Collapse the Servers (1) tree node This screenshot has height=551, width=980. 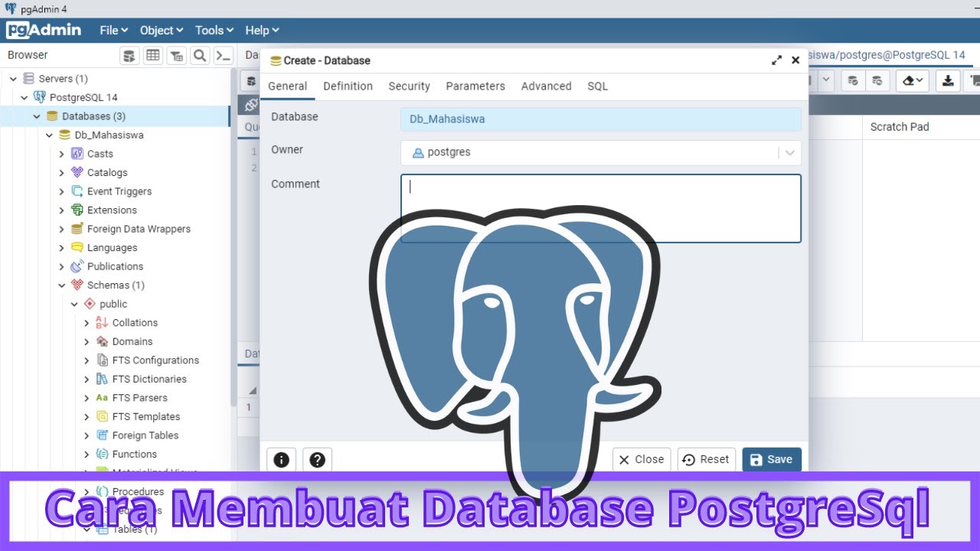[12, 78]
